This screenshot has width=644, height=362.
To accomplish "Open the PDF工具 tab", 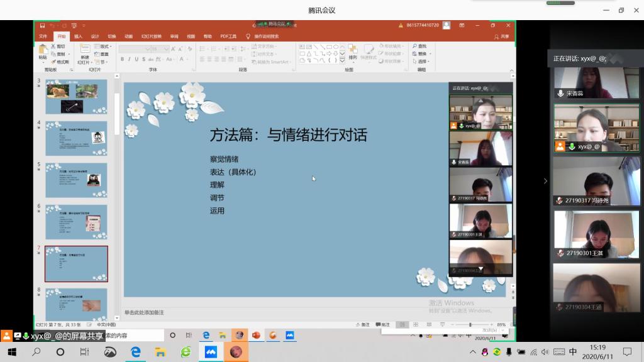I will pyautogui.click(x=228, y=36).
